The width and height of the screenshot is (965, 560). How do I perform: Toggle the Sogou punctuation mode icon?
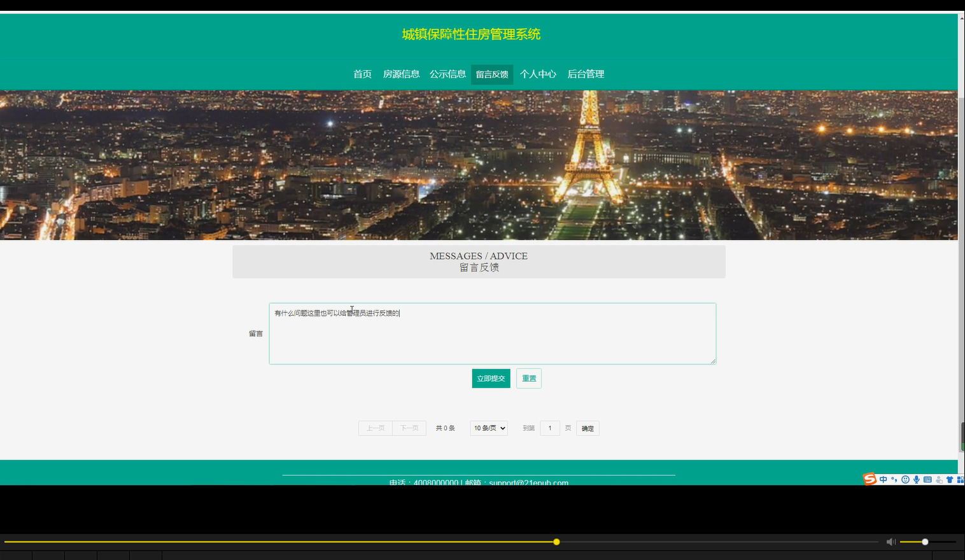coord(894,480)
